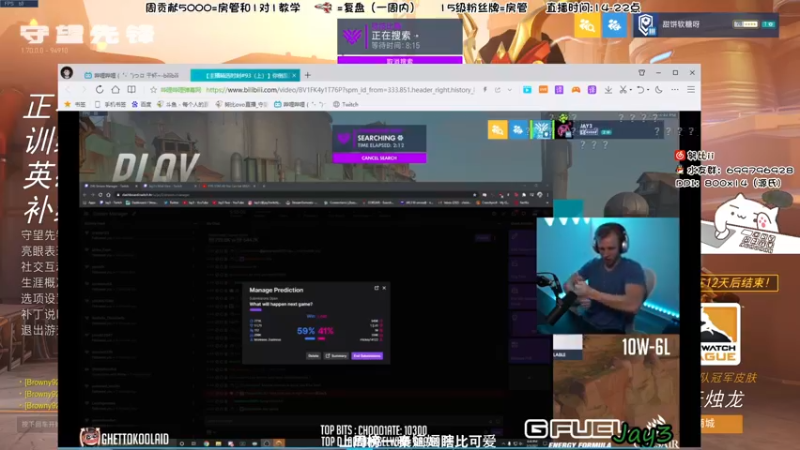Open the orange extension icon
This screenshot has width=800, height=450.
click(543, 90)
